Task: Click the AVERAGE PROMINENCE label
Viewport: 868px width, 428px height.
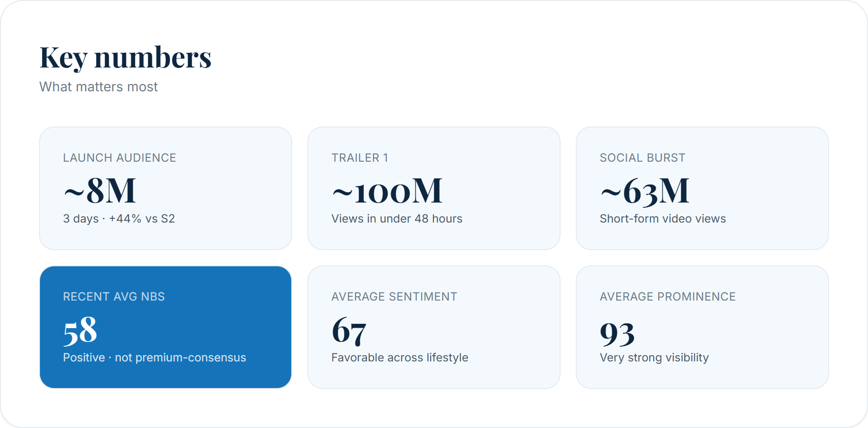Action: click(x=668, y=297)
